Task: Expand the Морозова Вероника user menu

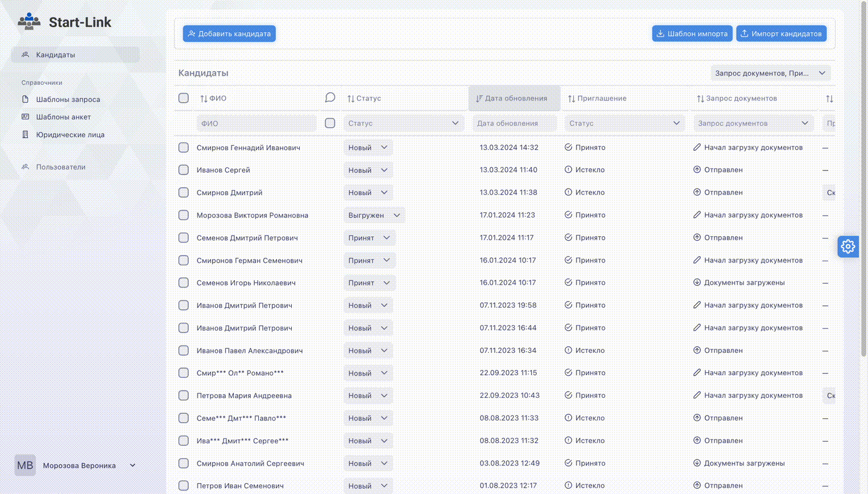Action: pyautogui.click(x=133, y=465)
